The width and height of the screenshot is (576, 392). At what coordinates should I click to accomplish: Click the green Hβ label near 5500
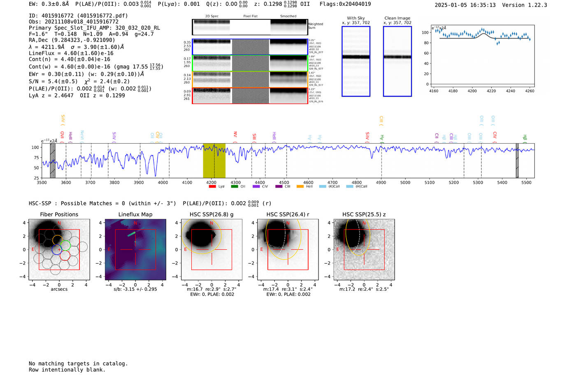[x=525, y=138]
